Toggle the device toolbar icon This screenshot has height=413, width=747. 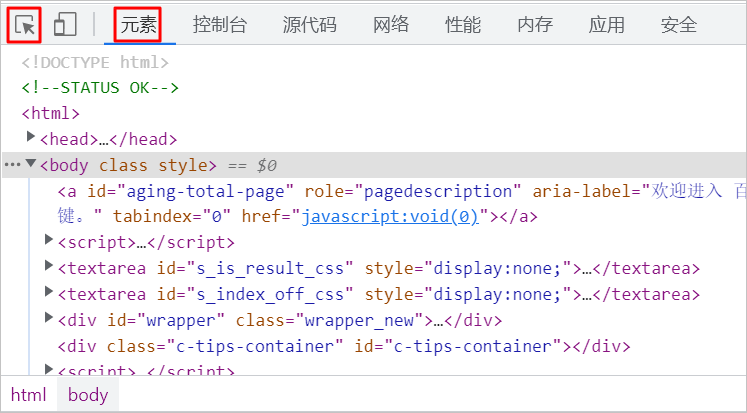pos(65,25)
